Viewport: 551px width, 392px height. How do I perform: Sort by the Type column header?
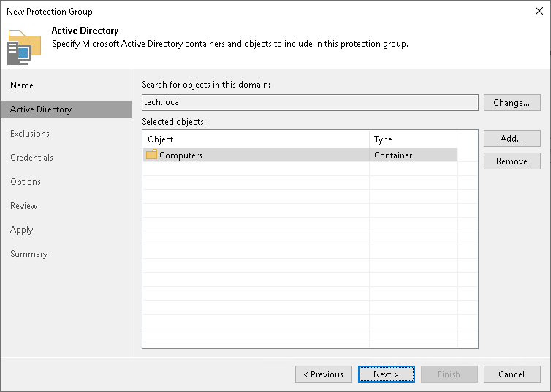click(x=414, y=139)
